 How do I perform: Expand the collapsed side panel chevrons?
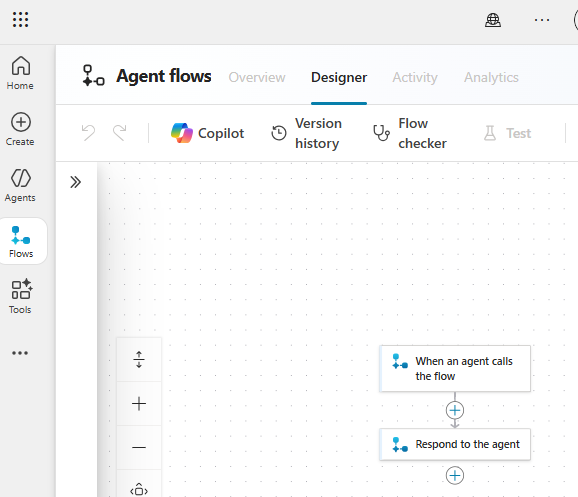76,182
